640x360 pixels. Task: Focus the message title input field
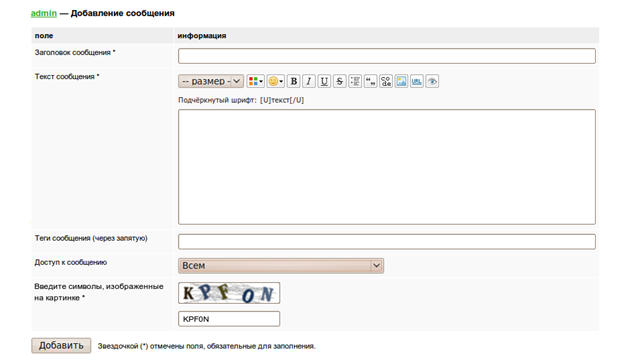pyautogui.click(x=387, y=56)
